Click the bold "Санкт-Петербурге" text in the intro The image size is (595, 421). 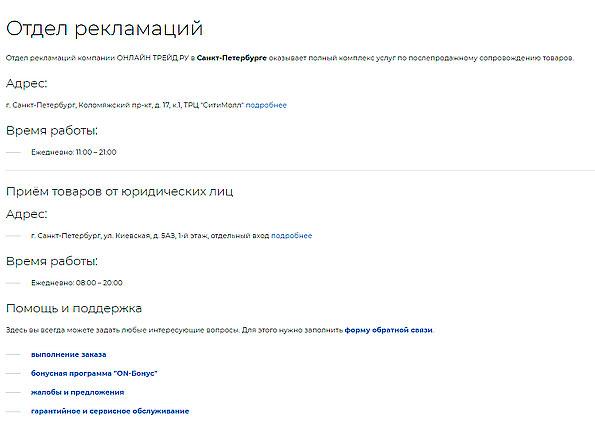coord(231,58)
